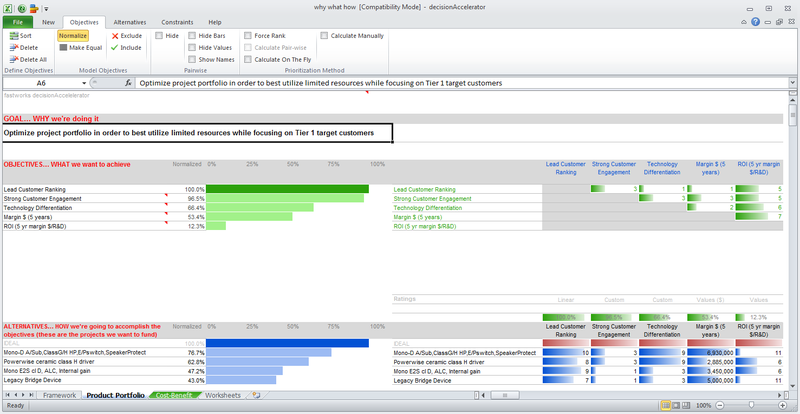Click the 6,930,000 margin value cell
Screen dimensions: 800x414
pyautogui.click(x=711, y=353)
